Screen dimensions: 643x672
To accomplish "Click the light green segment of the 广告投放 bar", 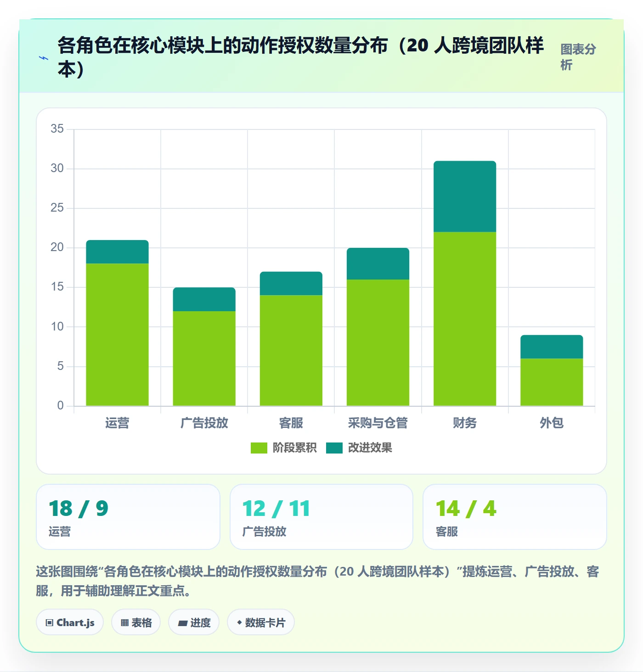I will 204,358.
